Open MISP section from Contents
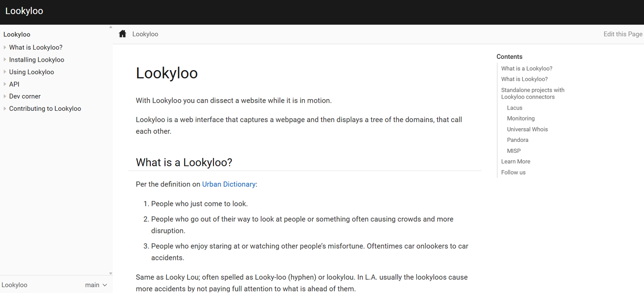 (x=514, y=151)
